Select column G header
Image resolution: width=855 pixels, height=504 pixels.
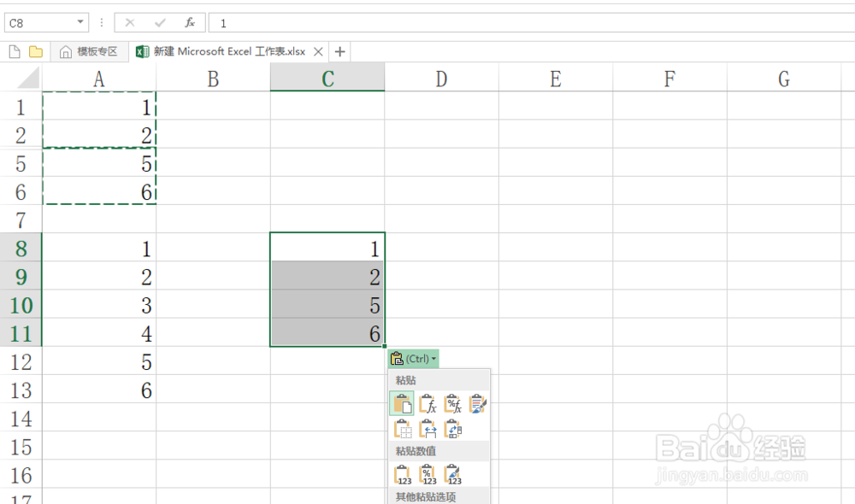[x=783, y=79]
